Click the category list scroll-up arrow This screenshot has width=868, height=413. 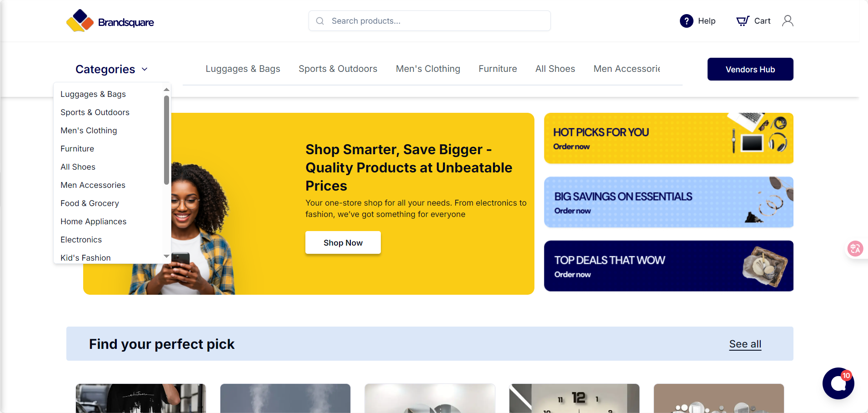[x=166, y=90]
